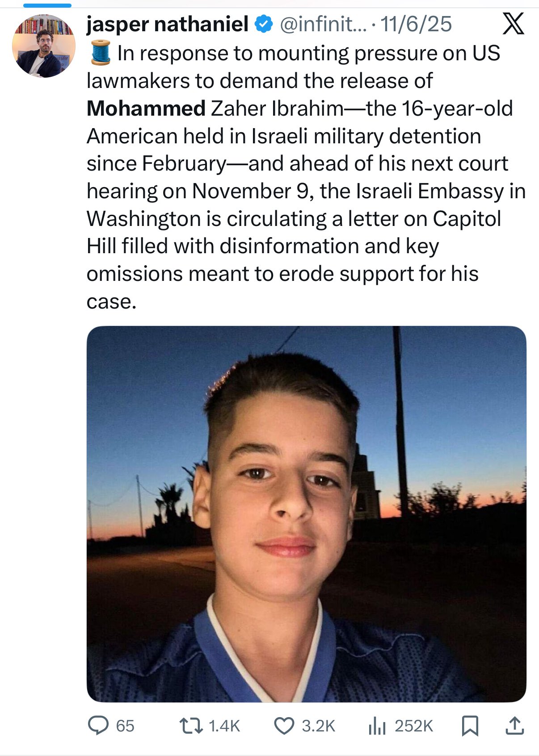This screenshot has height=756, width=539.
Task: Bookmark this post
Action: pyautogui.click(x=470, y=726)
